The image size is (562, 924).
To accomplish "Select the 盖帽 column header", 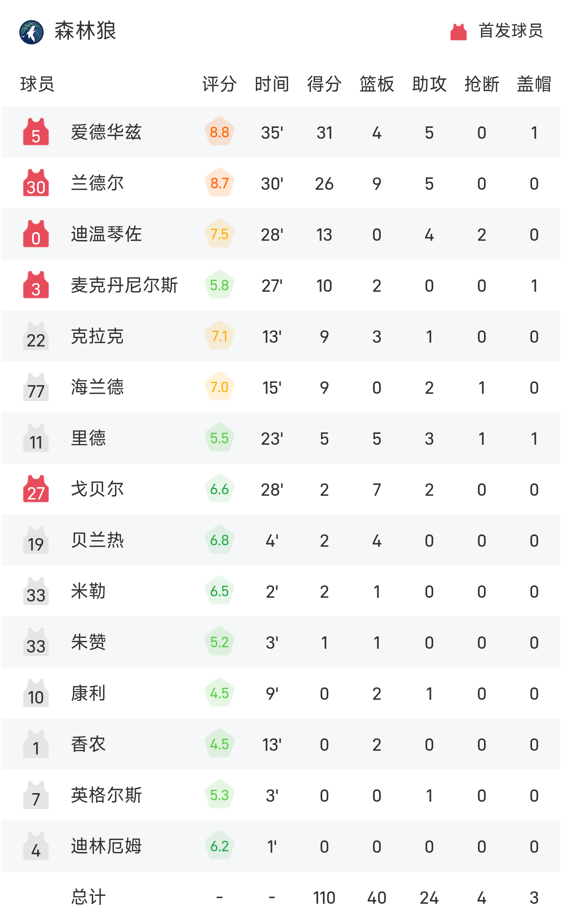I will [x=534, y=84].
